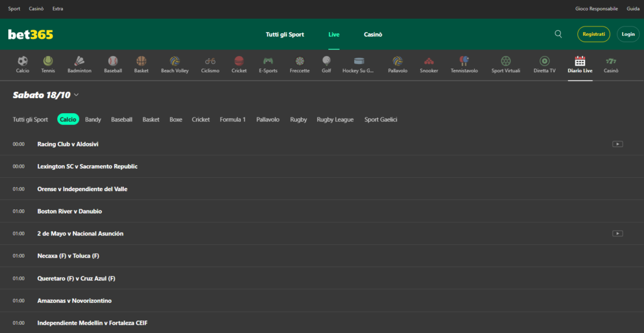This screenshot has width=644, height=333.
Task: Expand the Sabato 18/10 date dropdown
Action: pos(76,95)
